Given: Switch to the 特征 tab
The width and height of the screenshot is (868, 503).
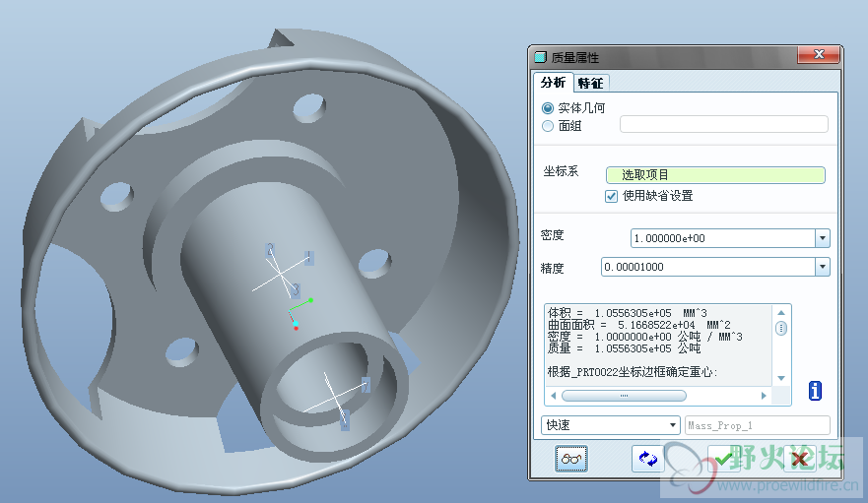Looking at the screenshot, I should pyautogui.click(x=590, y=83).
